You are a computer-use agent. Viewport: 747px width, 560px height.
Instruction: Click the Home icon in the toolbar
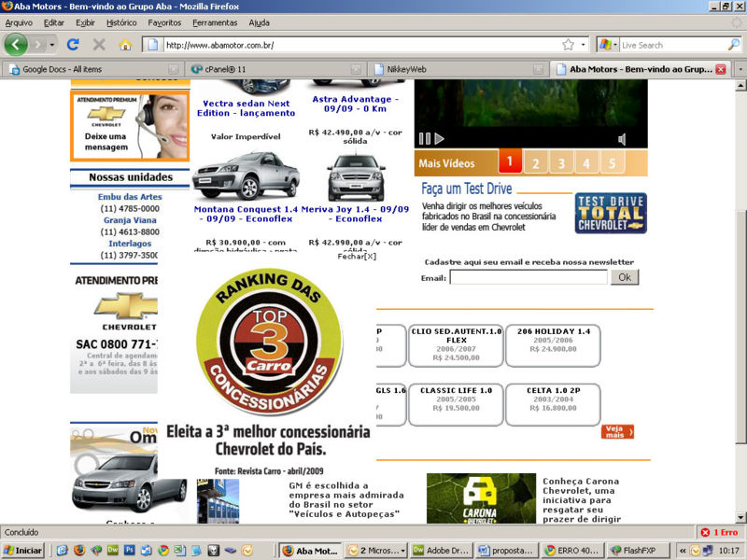[125, 44]
